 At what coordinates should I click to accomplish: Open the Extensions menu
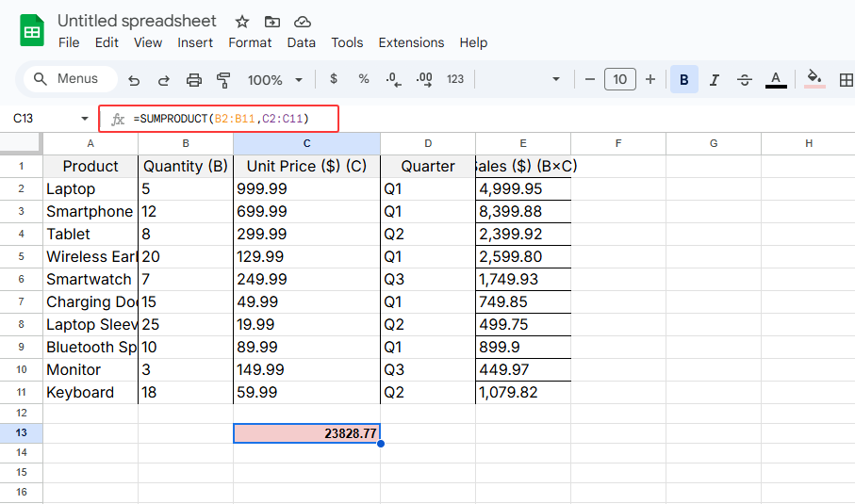click(x=411, y=42)
